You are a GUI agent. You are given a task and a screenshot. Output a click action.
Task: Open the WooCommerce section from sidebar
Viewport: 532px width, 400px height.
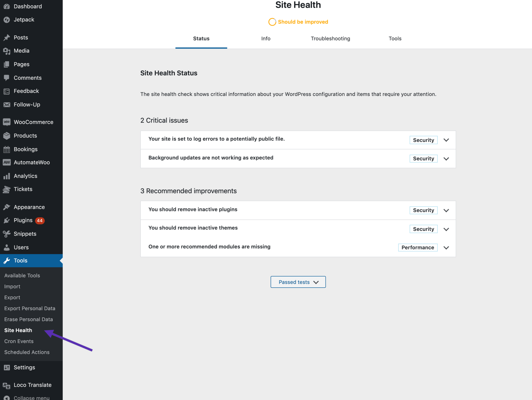(33, 122)
